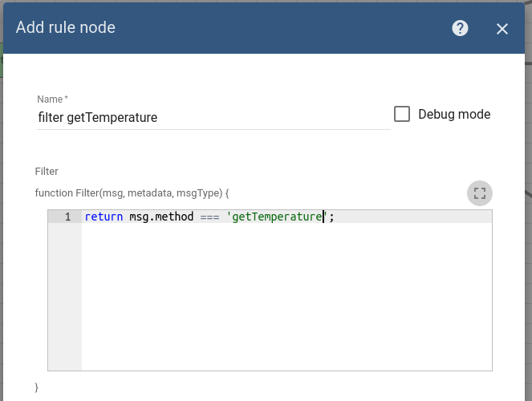Place cursor on the return keyword
This screenshot has height=401, width=532.
tap(104, 217)
